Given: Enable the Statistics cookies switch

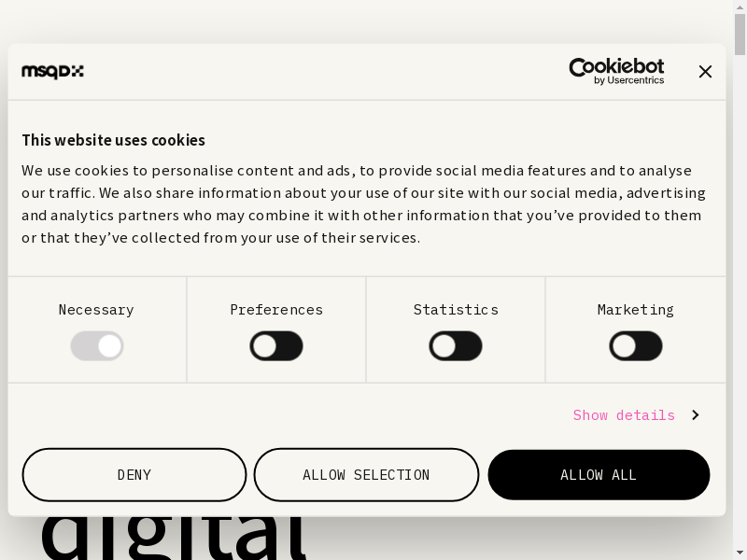Looking at the screenshot, I should [x=456, y=346].
